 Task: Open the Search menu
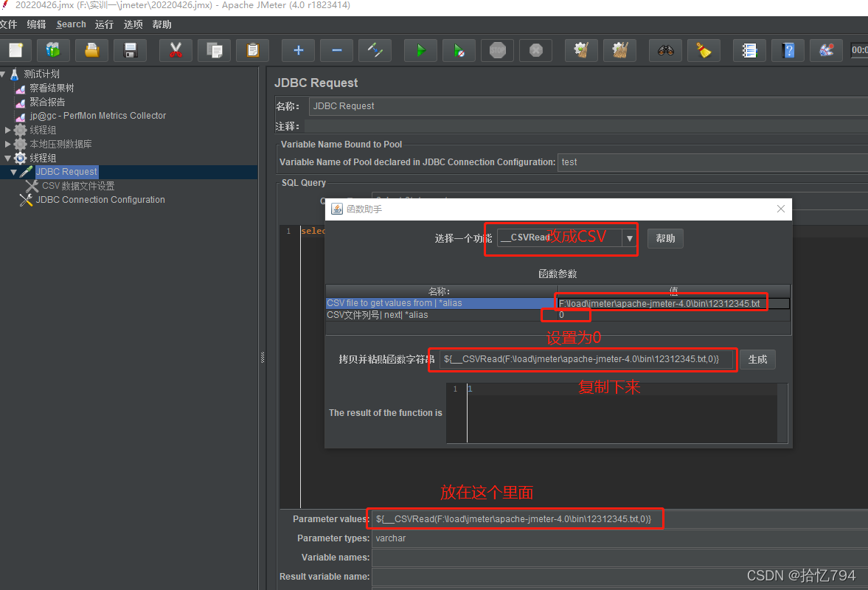point(71,24)
